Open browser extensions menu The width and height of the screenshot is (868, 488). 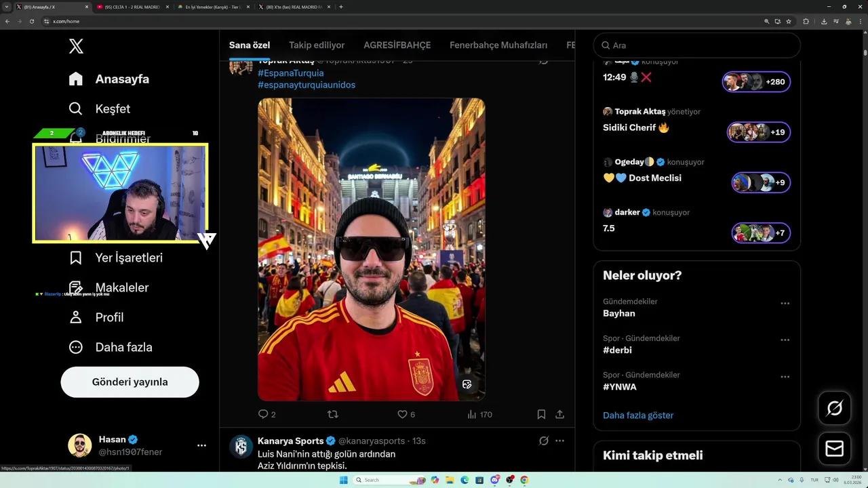806,21
